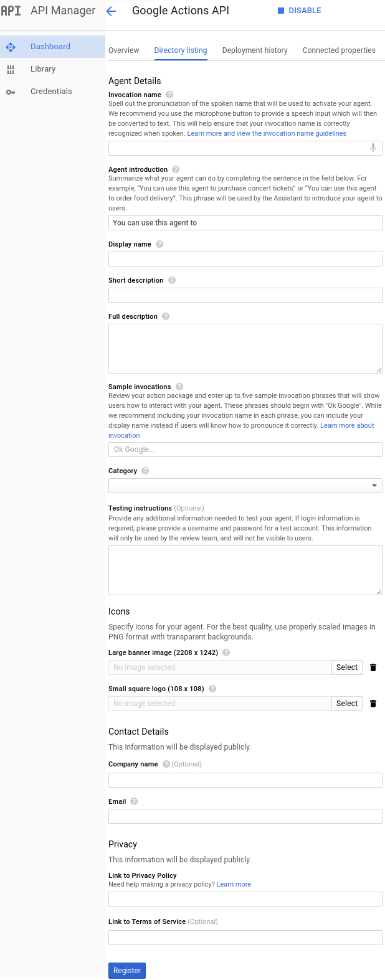Open help icon beside Large banner image

(226, 653)
